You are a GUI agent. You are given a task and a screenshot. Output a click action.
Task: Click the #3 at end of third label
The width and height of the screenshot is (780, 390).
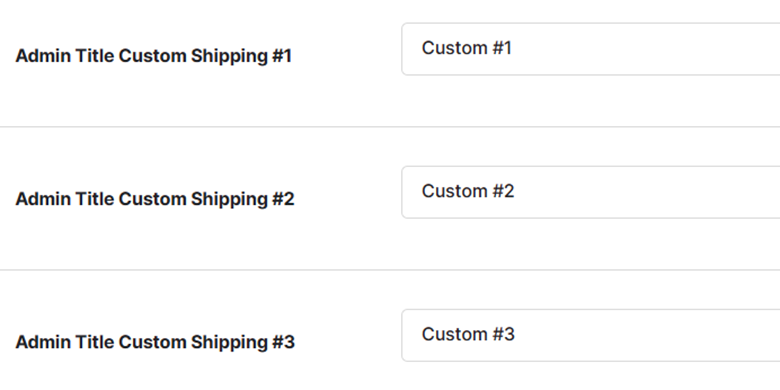point(283,342)
